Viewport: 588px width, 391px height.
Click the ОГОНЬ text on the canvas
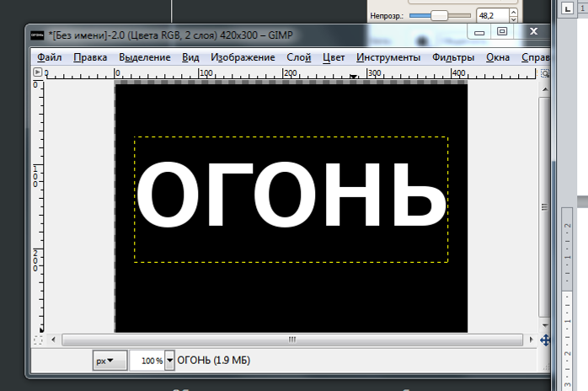pyautogui.click(x=291, y=195)
